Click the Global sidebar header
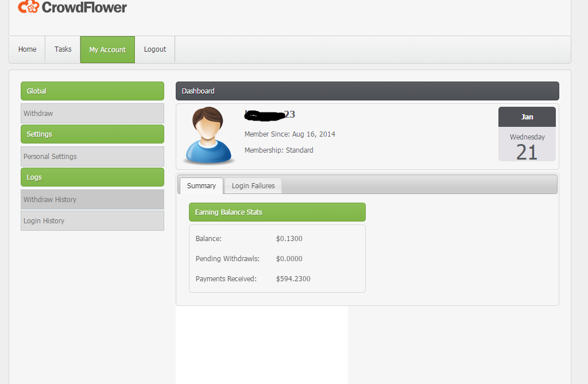 click(x=92, y=91)
